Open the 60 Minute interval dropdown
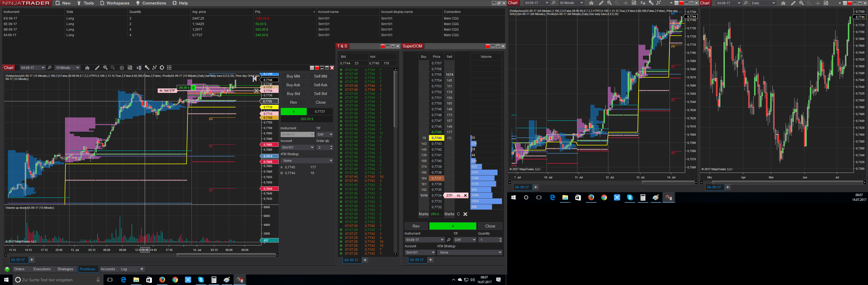Image resolution: width=868 pixels, height=285 pixels. coord(571,3)
